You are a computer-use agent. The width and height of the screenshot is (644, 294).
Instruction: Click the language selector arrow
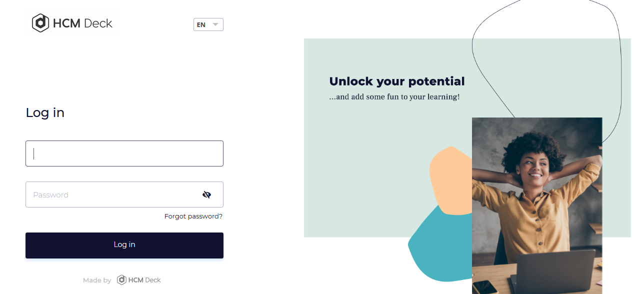215,24
